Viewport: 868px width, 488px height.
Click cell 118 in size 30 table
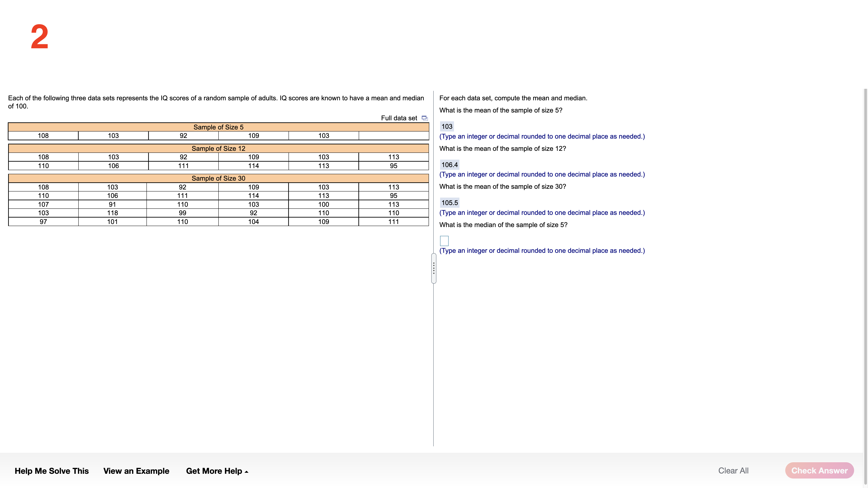(x=113, y=213)
